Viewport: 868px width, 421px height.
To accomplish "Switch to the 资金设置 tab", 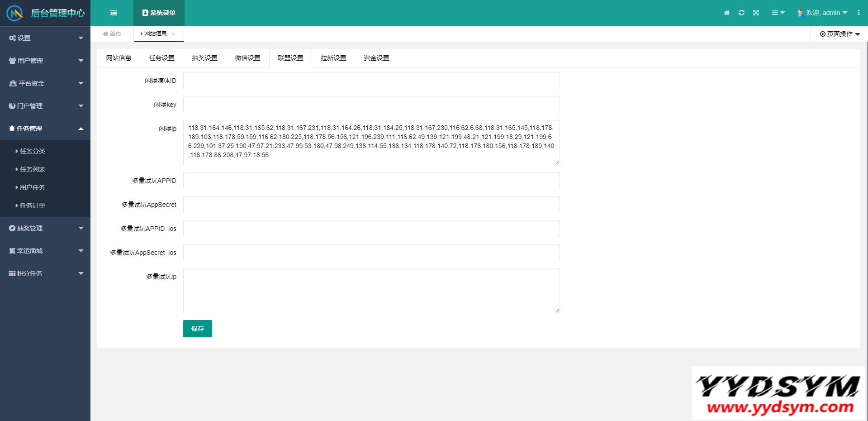I will pos(376,58).
